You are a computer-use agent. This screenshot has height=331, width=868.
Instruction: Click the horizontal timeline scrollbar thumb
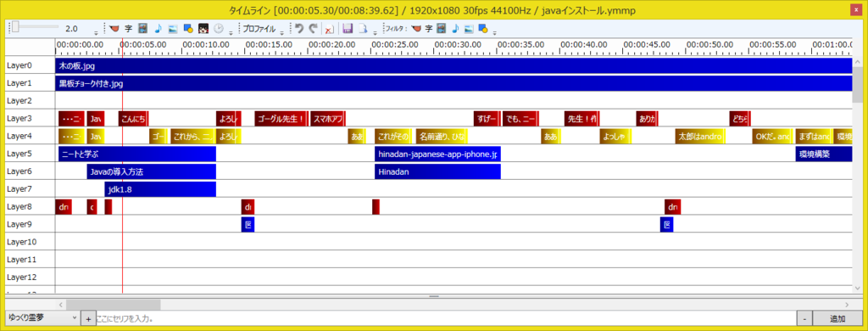click(x=113, y=305)
